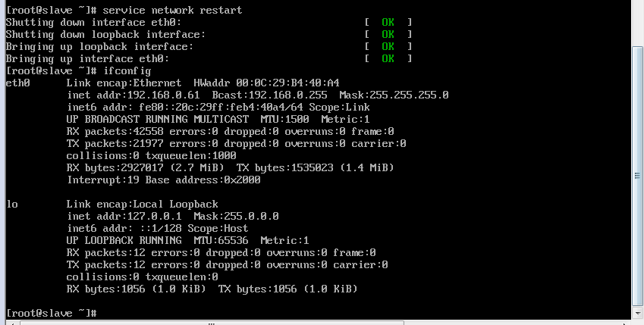Click the green OK beside 'Bringing up interface eth0'
This screenshot has height=325, width=644.
(388, 58)
